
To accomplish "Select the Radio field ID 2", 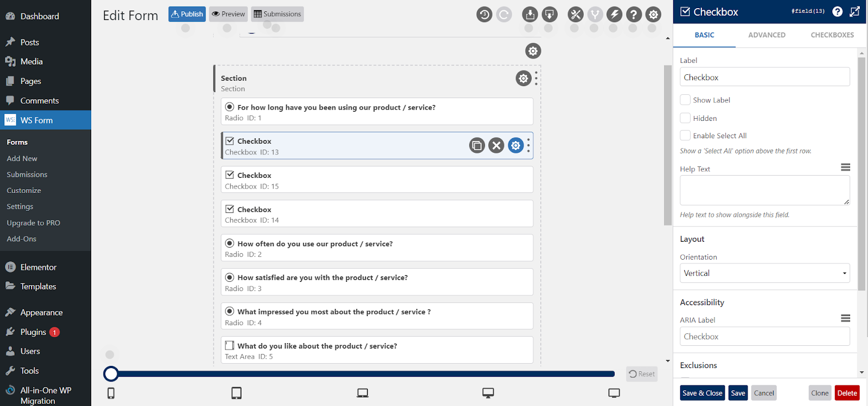I will 377,248.
